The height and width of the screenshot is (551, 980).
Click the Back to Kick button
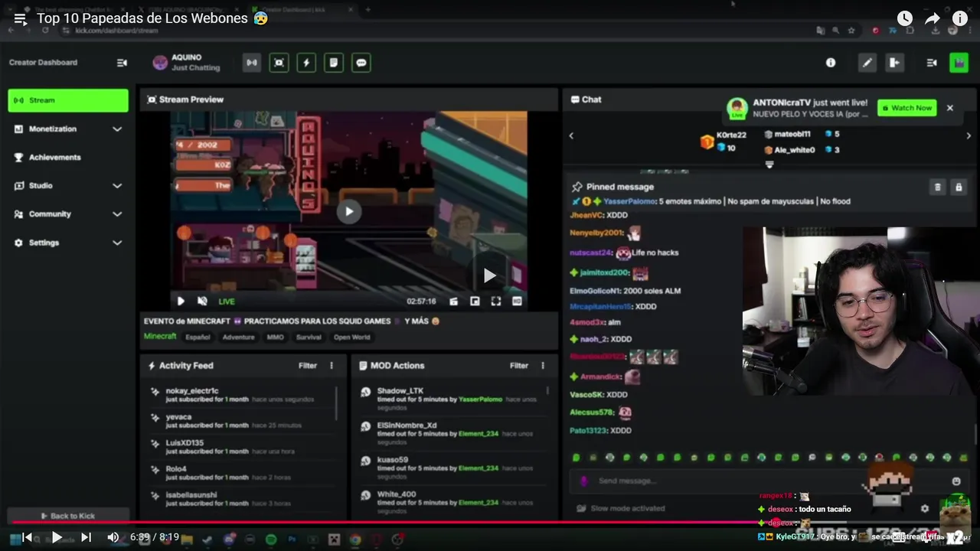[x=67, y=516]
